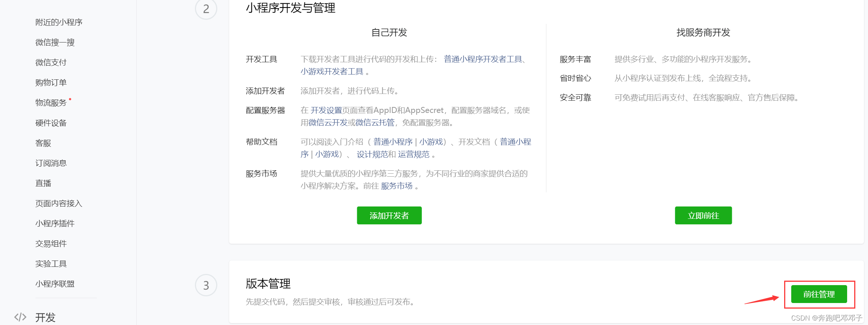Go to 小程序插件 in sidebar
The width and height of the screenshot is (868, 325).
pyautogui.click(x=55, y=224)
